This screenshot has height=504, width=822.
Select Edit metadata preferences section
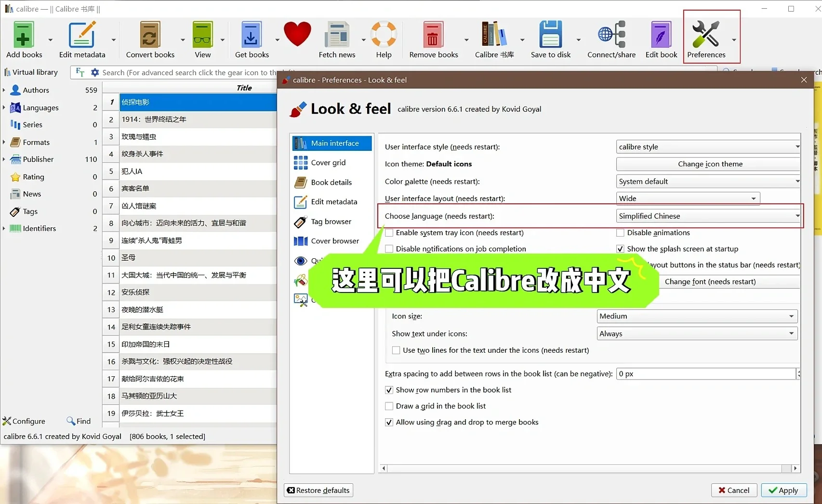coord(331,202)
